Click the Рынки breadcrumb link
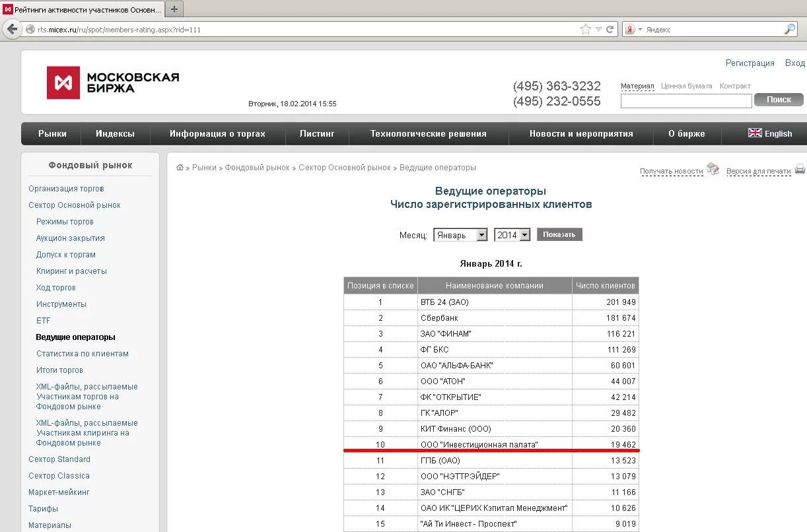This screenshot has height=532, width=807. (x=204, y=168)
